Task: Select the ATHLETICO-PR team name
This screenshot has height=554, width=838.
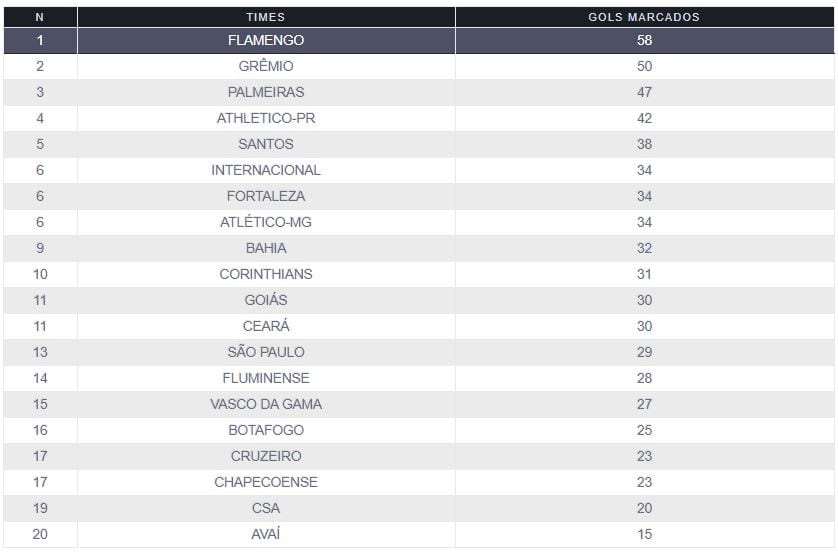Action: coord(266,118)
